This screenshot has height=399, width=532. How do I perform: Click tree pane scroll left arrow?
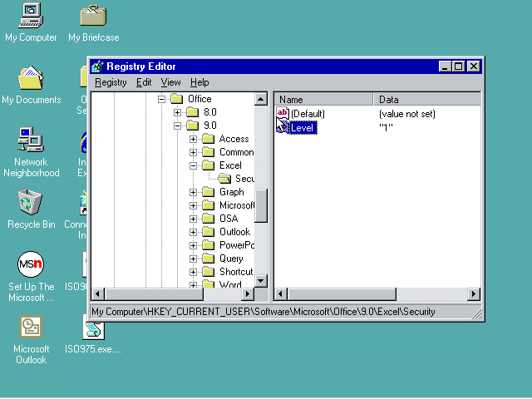point(98,293)
